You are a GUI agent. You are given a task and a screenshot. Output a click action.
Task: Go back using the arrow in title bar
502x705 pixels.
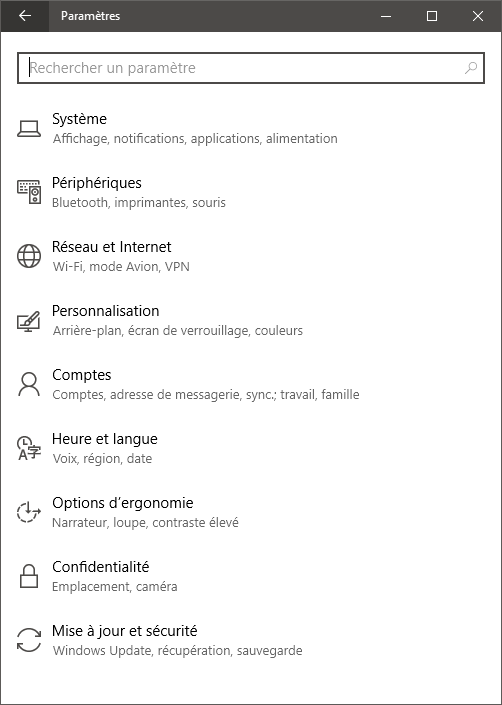pyautogui.click(x=25, y=16)
